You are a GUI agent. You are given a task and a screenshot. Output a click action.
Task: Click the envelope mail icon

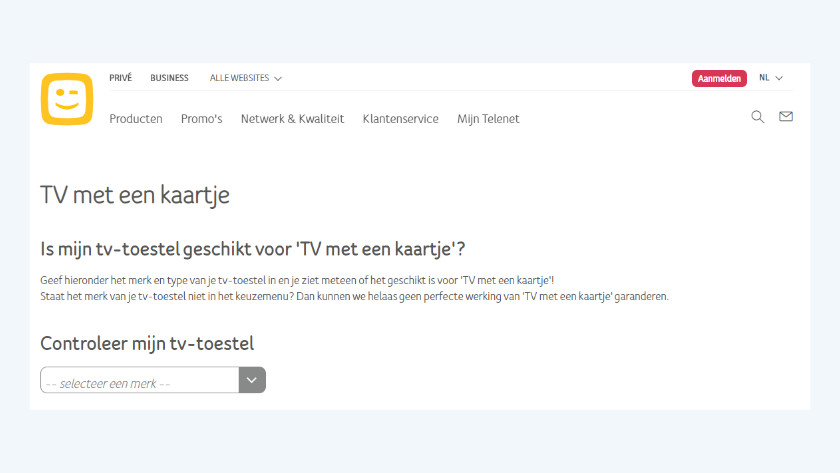[x=786, y=117]
